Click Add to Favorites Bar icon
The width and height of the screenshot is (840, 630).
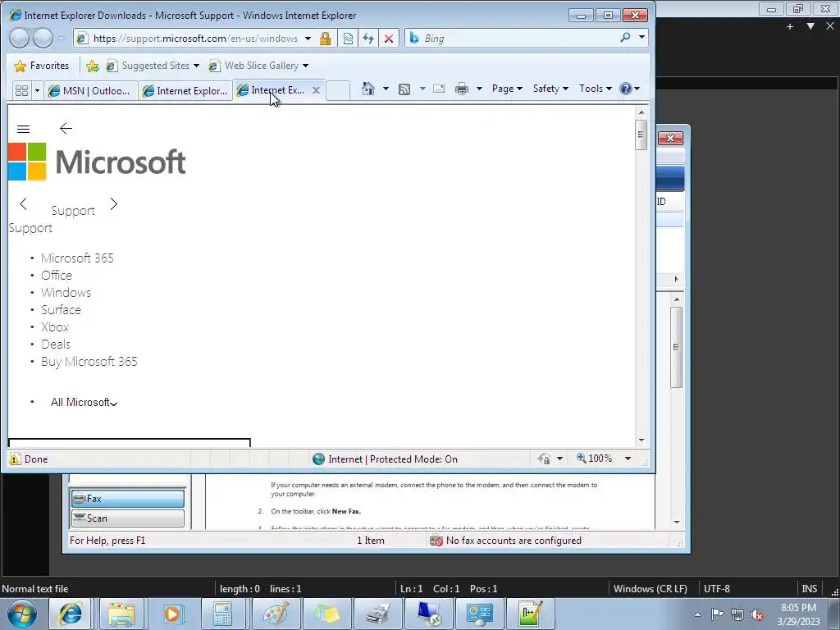pyautogui.click(x=93, y=66)
